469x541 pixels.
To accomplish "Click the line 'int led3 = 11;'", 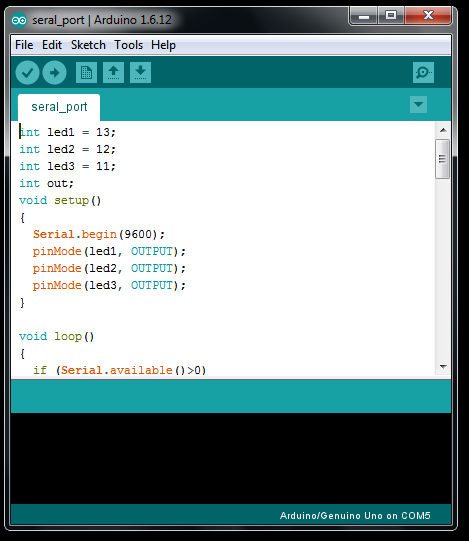I will (68, 166).
